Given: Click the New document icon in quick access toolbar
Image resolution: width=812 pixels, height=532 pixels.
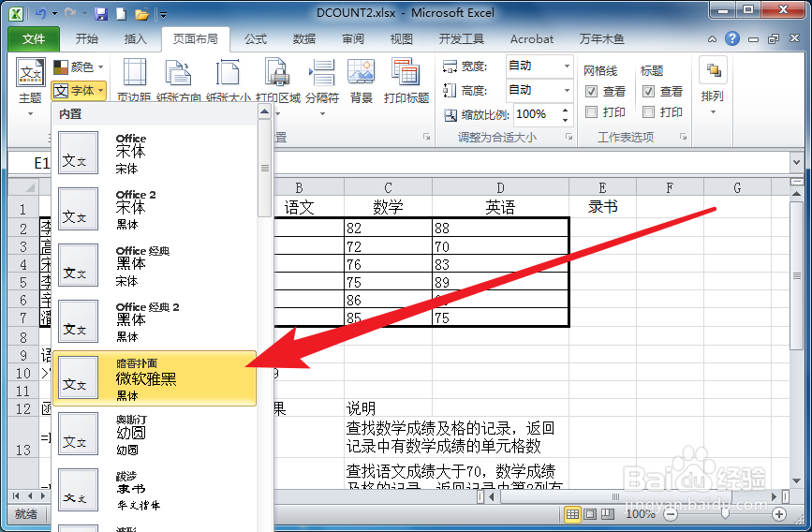Looking at the screenshot, I should click(x=121, y=14).
